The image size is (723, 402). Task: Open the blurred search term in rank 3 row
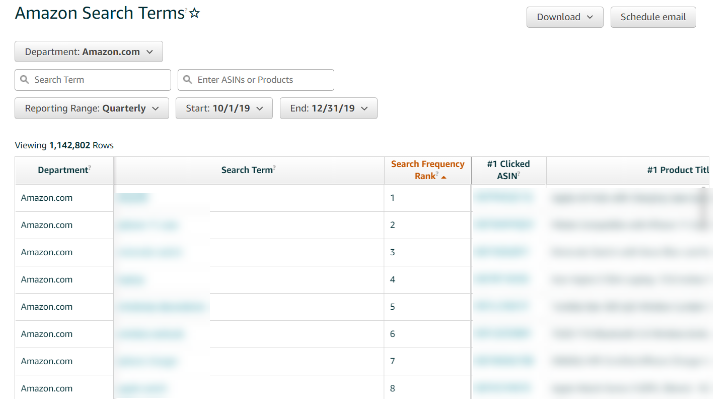(x=149, y=252)
